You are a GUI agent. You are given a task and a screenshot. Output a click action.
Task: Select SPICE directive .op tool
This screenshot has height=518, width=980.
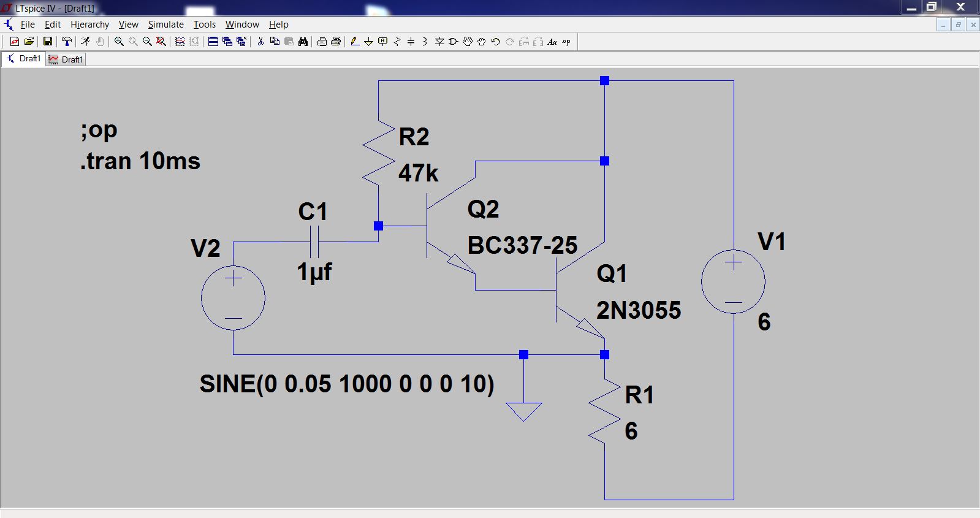point(566,42)
